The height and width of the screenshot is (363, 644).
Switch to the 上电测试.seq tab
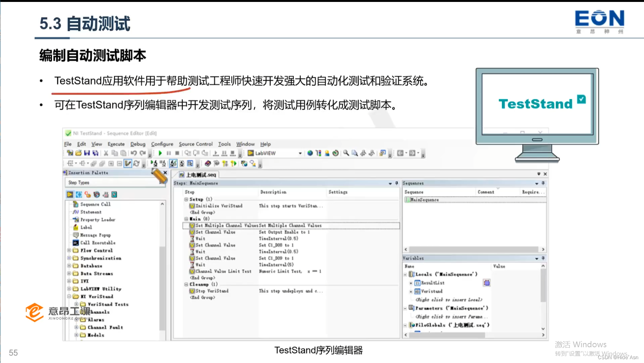pyautogui.click(x=198, y=175)
